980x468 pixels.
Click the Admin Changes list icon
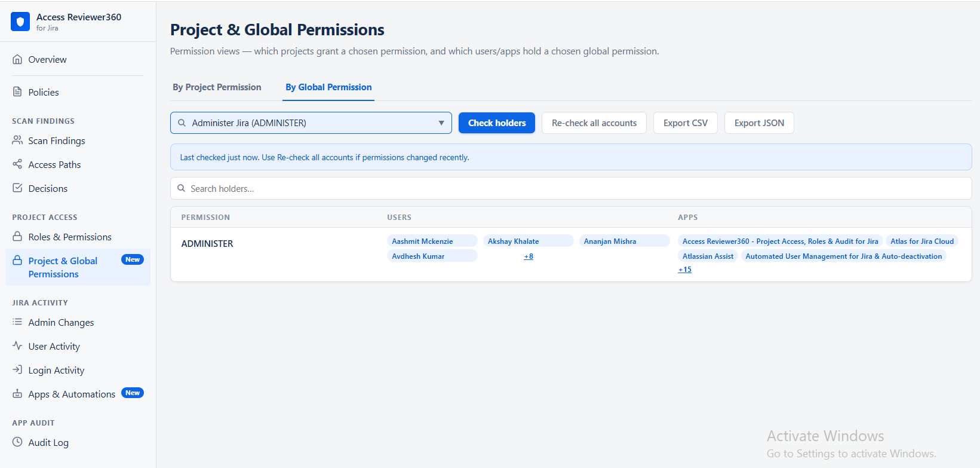tap(17, 322)
